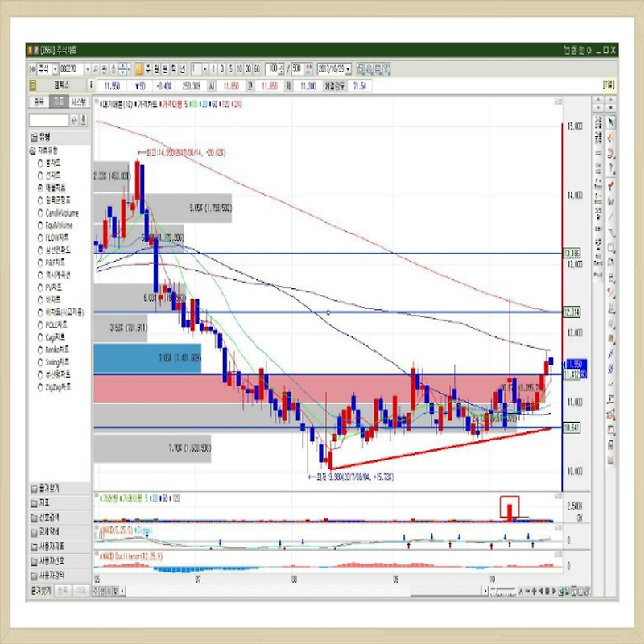Expand the 즐겨찾기 folder section
644x644 pixels.
tap(60, 489)
